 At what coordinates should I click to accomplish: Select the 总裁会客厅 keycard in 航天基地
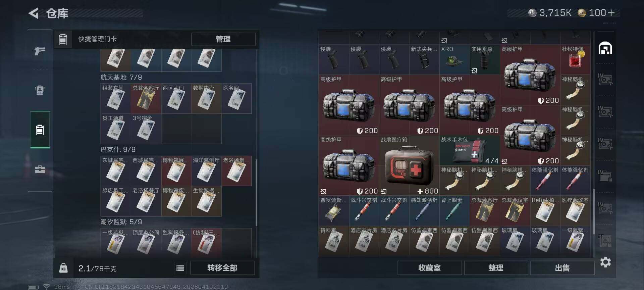(146, 99)
